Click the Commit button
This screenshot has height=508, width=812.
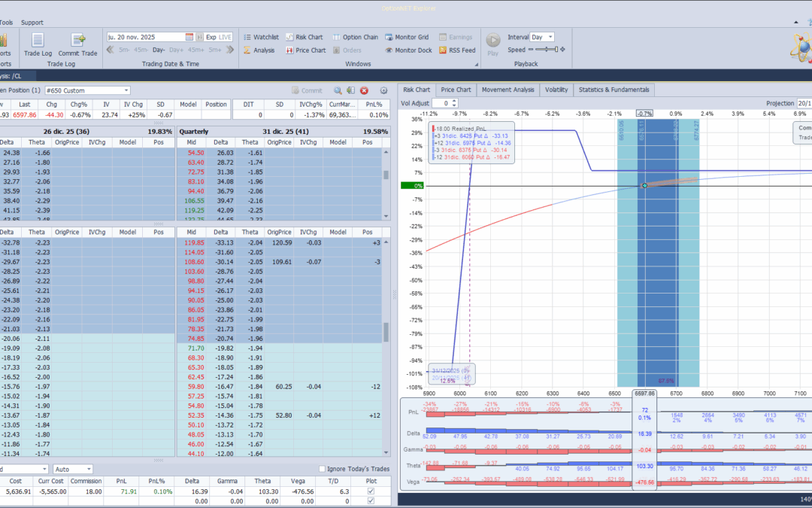coord(307,90)
